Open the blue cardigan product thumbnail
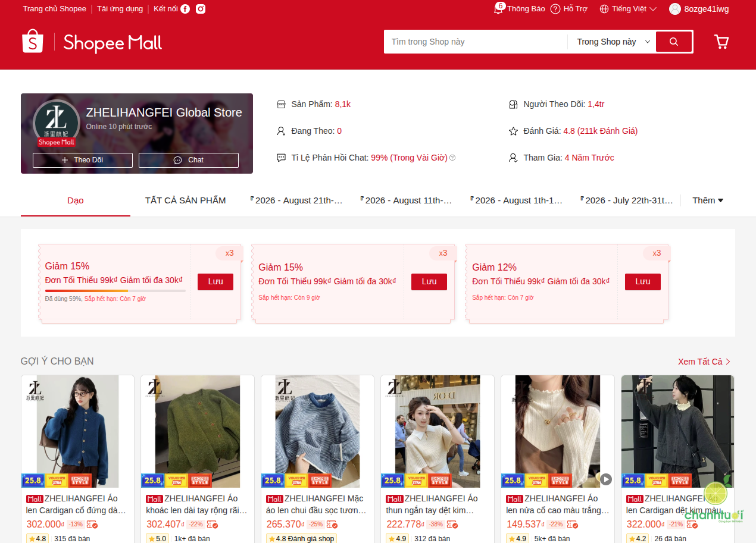The width and height of the screenshot is (756, 543). 78,431
